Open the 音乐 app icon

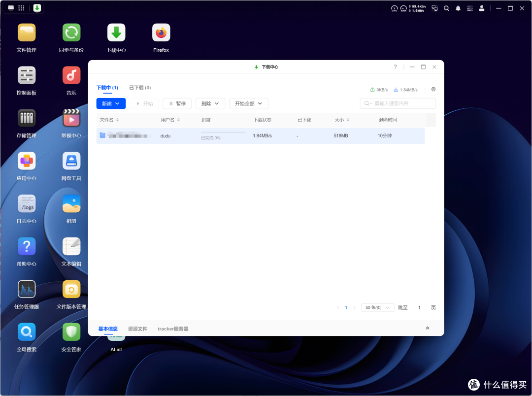pyautogui.click(x=71, y=75)
